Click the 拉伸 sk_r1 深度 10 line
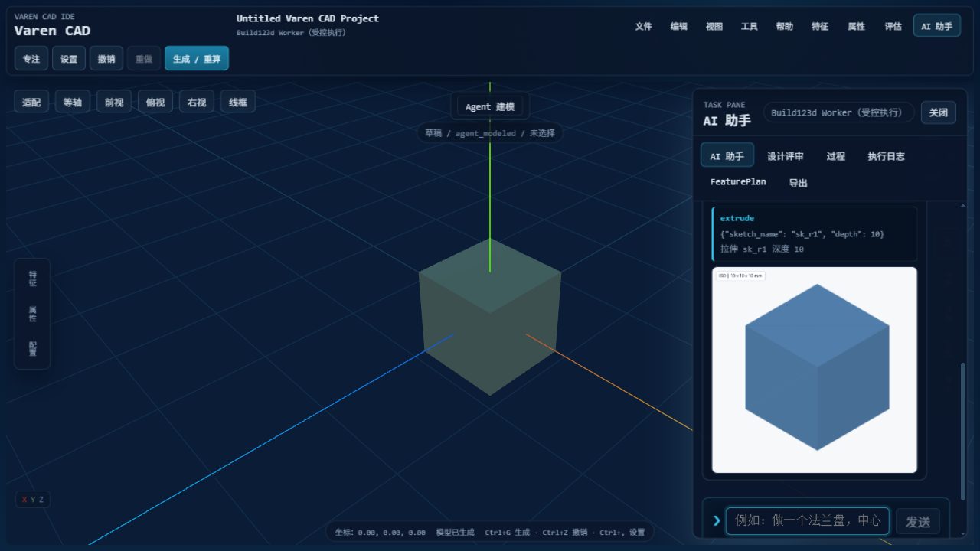This screenshot has height=551, width=980. (762, 249)
